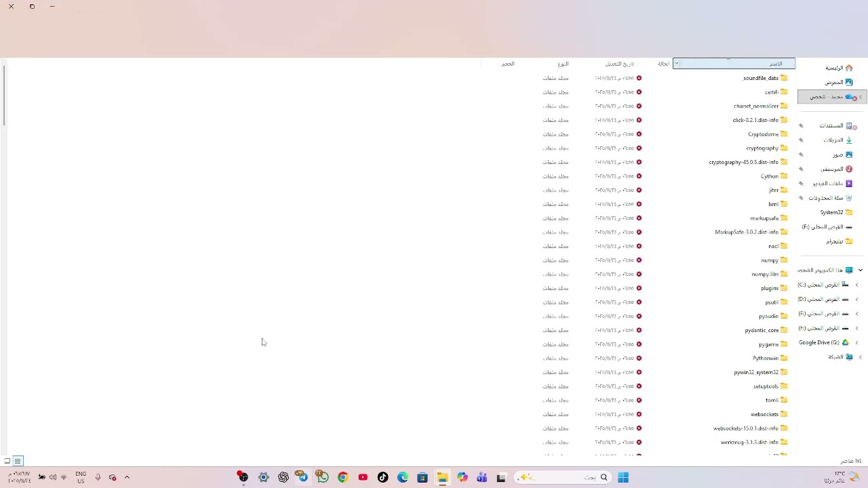
Task: Open ملفات الفيديو (Videos) quick access folder
Action: tap(833, 183)
